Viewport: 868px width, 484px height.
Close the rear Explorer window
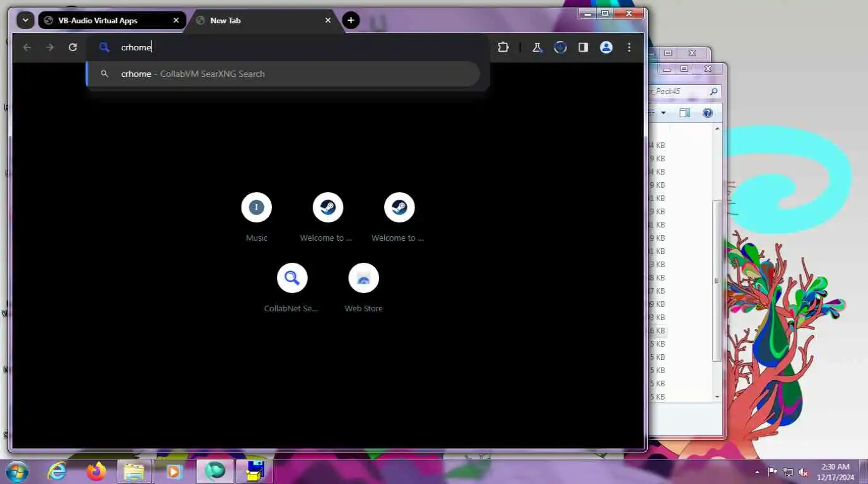(x=692, y=53)
